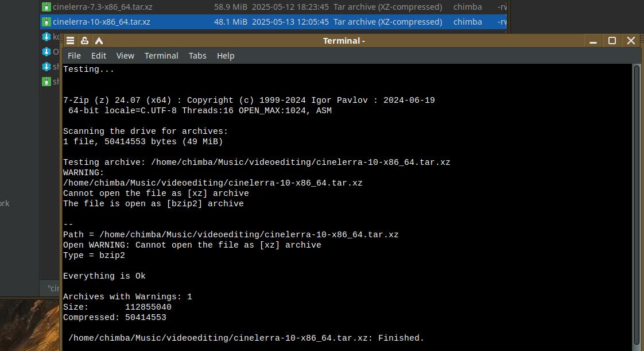Open the Terminal window menu (hamburger) icon
644x351 pixels.
pyautogui.click(x=70, y=41)
